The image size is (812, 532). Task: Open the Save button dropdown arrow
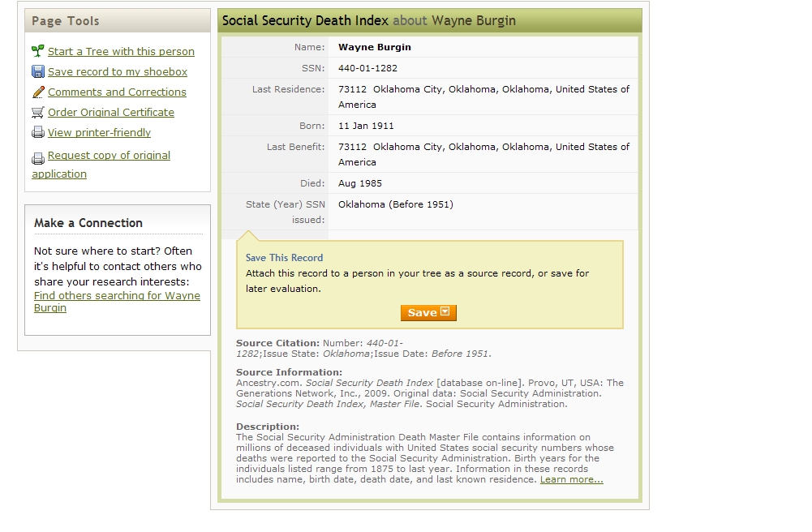pyautogui.click(x=445, y=312)
